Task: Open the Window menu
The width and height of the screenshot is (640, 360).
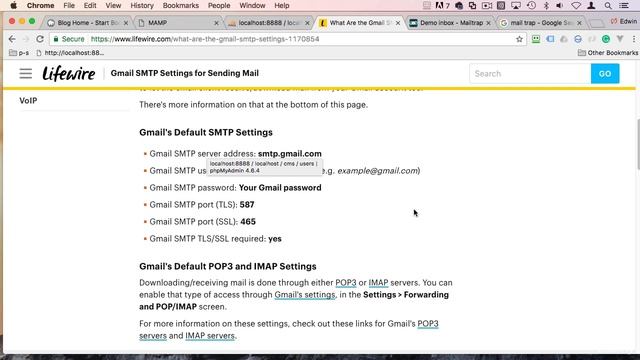Action: 252,6
